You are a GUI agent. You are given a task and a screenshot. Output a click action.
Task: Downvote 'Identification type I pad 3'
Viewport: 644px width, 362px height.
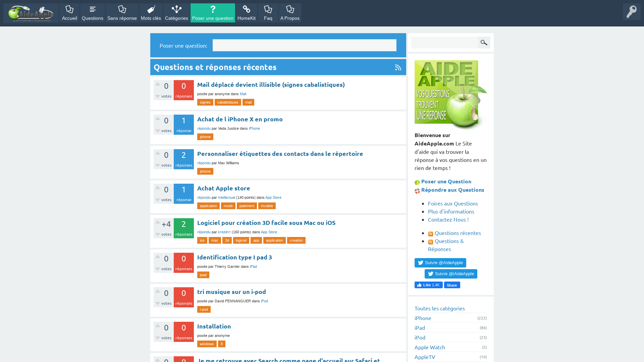click(x=157, y=269)
